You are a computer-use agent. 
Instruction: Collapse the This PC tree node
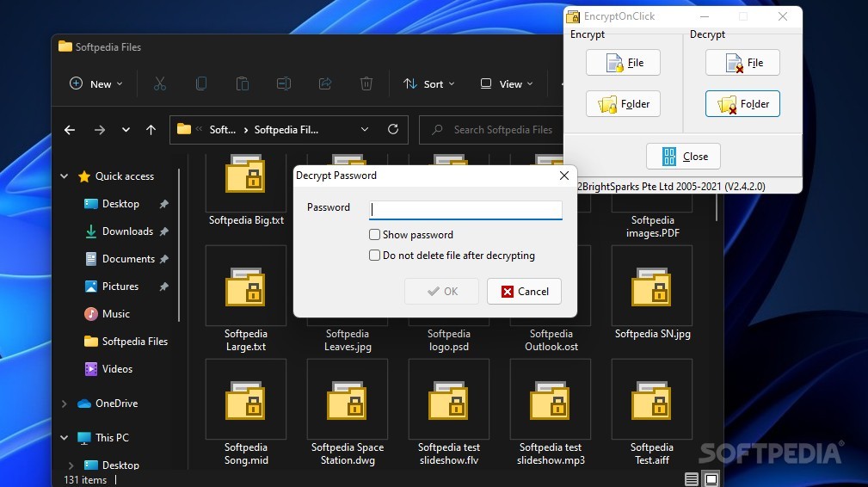point(65,438)
